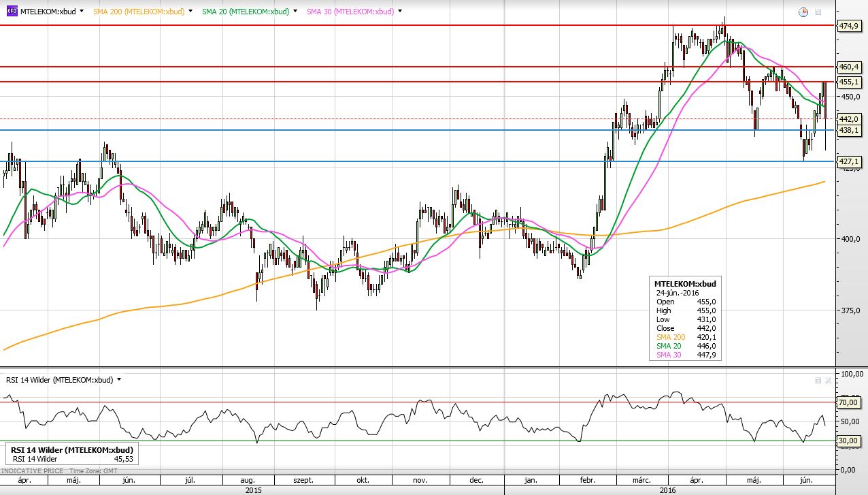This screenshot has width=868, height=495.
Task: Click the szept. month label on the time axis
Action: [303, 480]
